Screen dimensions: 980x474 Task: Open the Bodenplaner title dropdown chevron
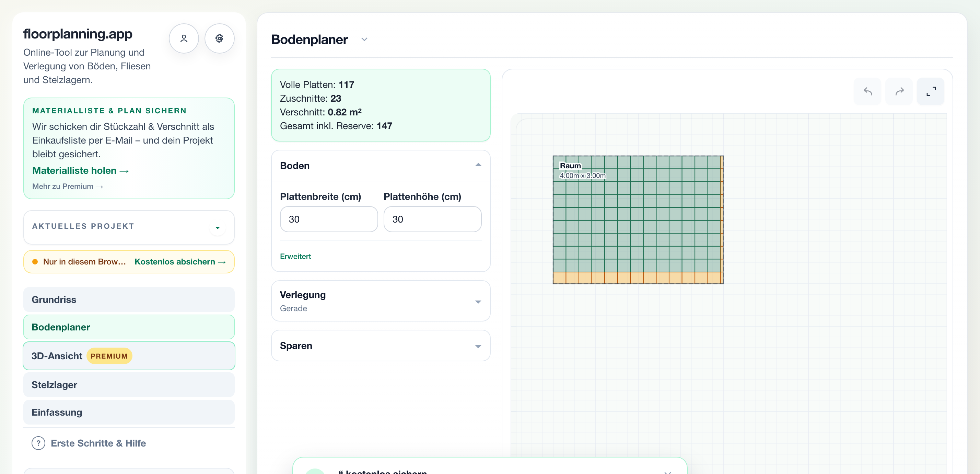[x=364, y=39]
